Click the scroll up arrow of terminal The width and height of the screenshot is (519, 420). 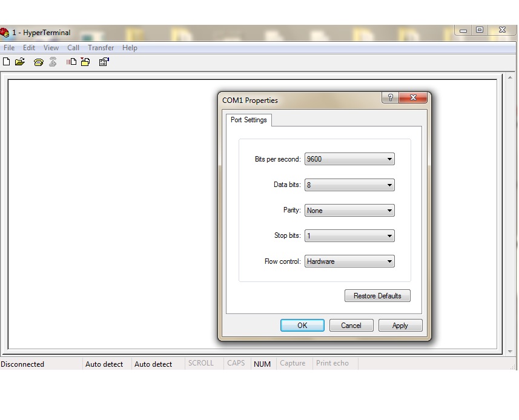point(510,78)
